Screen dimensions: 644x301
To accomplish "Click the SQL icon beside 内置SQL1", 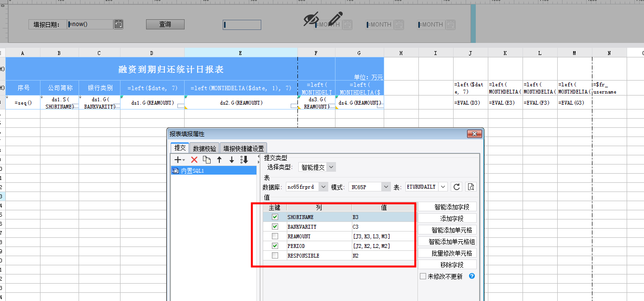I will (175, 171).
